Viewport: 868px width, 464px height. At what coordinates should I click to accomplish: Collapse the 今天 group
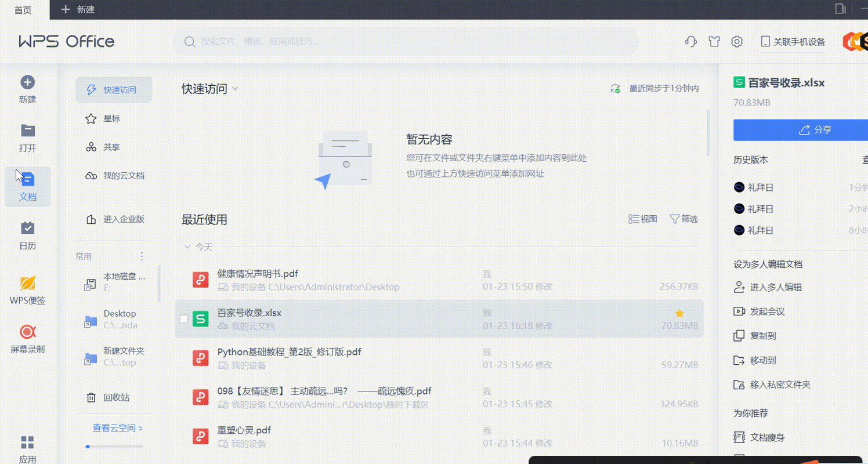[187, 247]
